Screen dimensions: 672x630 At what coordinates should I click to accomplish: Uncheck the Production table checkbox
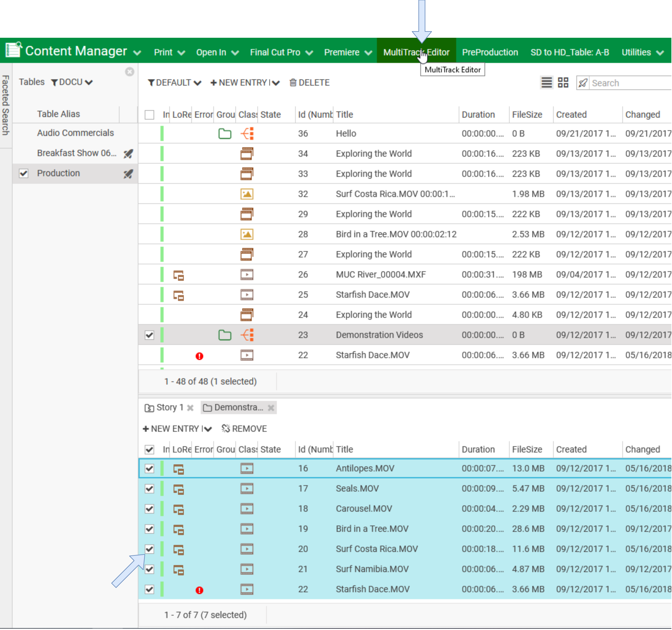click(x=24, y=173)
